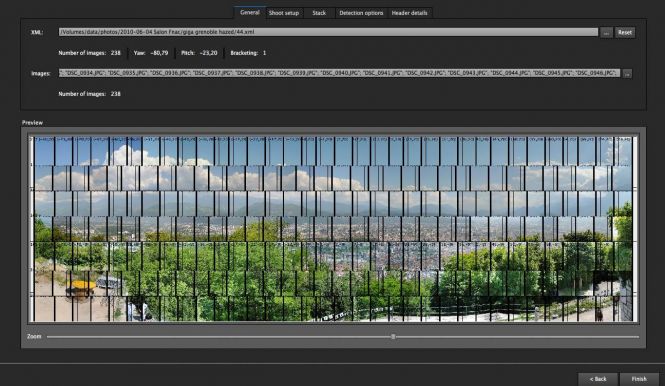
Task: Go Back to previous step
Action: (x=598, y=379)
